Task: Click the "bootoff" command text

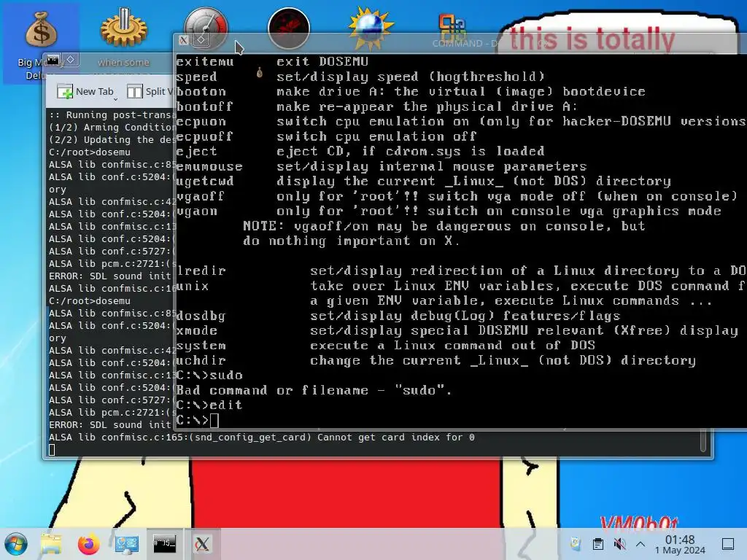Action: [204, 106]
